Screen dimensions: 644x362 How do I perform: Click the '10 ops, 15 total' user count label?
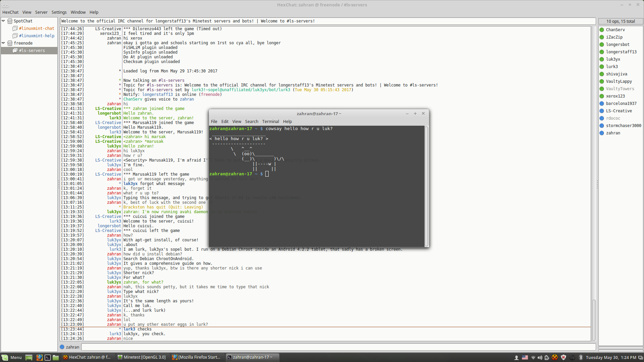point(621,21)
